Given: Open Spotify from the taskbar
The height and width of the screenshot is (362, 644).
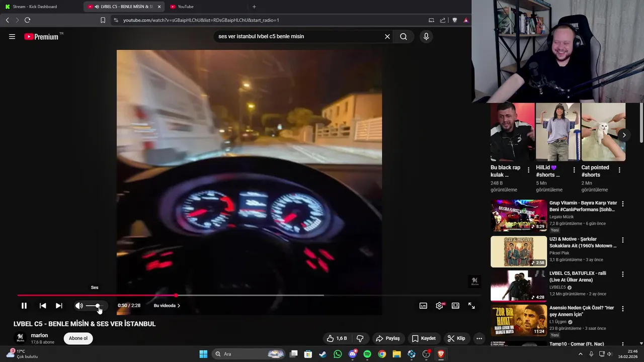Looking at the screenshot, I should tap(367, 354).
